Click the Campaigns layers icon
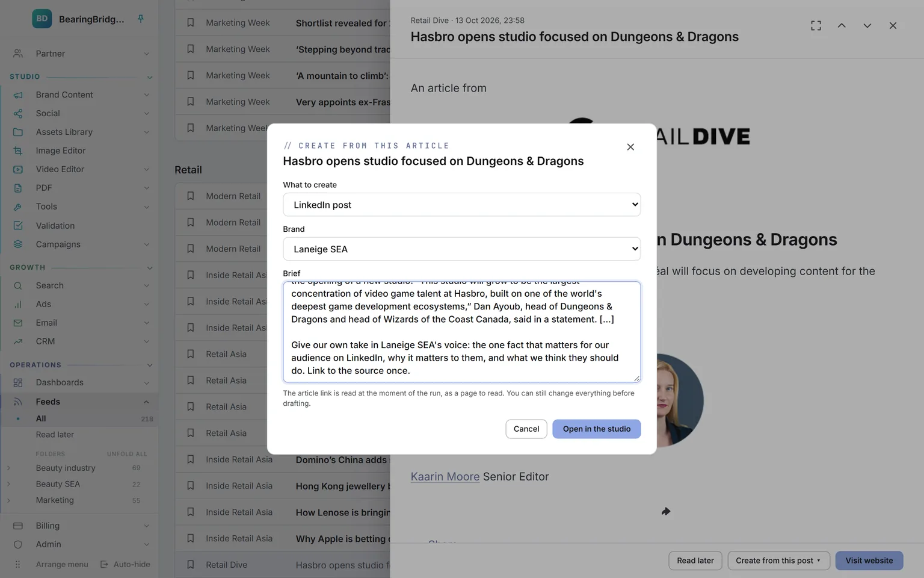 click(18, 244)
